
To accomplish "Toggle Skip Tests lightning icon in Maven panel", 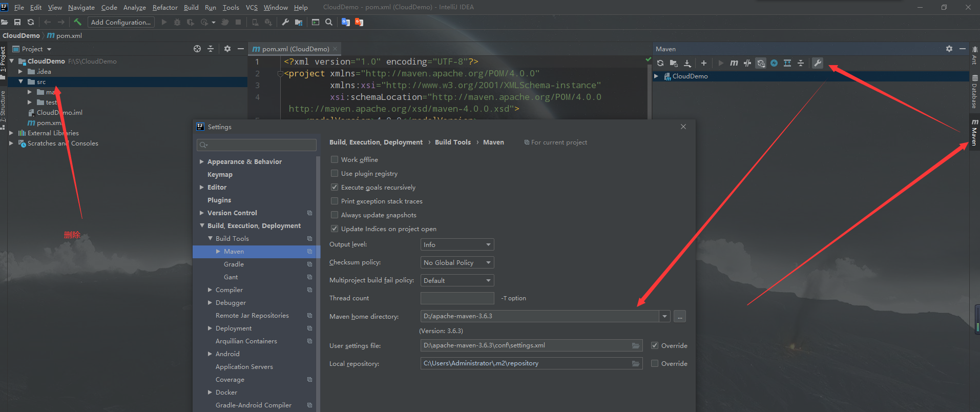I will click(x=774, y=63).
